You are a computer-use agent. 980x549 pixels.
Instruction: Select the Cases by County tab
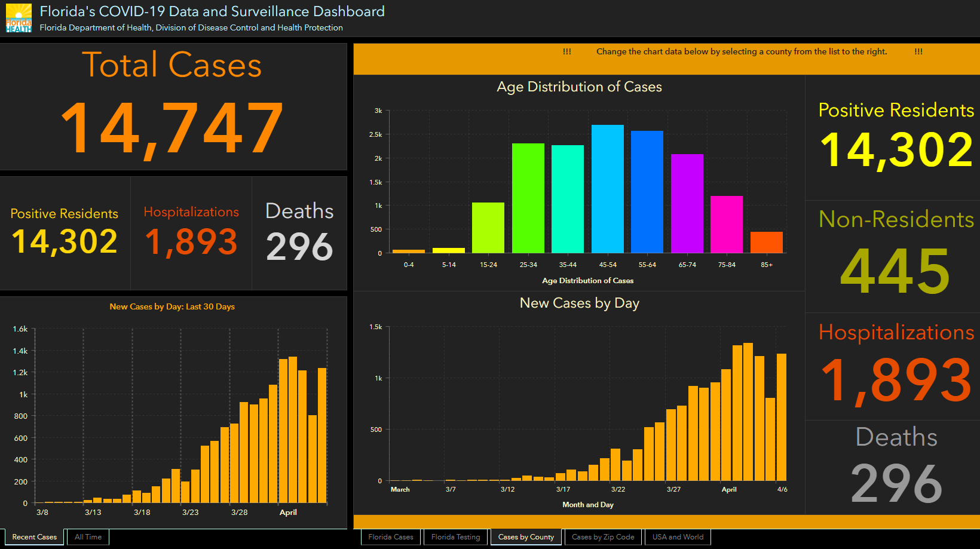point(526,537)
